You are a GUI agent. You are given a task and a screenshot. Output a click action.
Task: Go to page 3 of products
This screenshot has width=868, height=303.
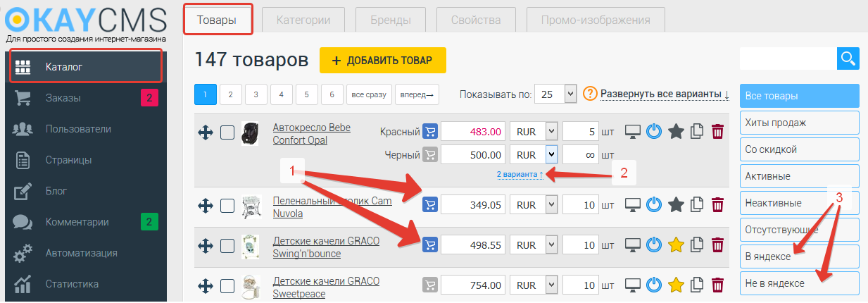256,94
